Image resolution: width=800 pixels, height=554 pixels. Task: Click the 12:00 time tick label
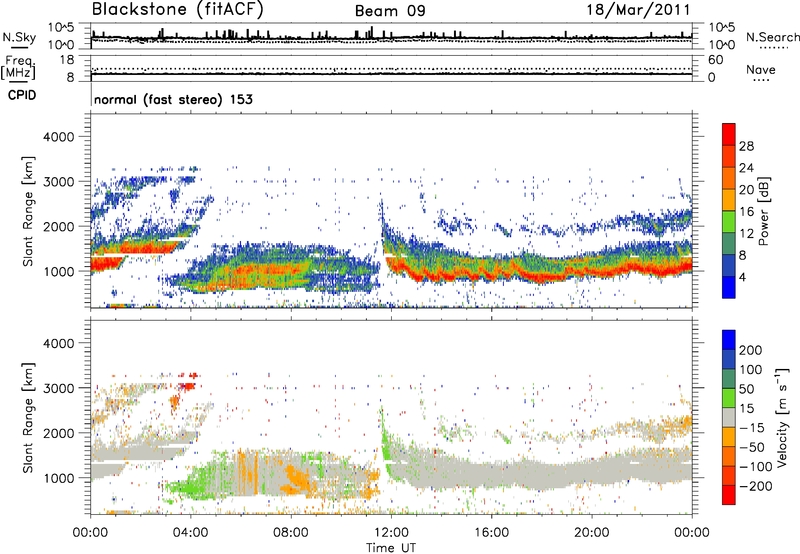click(391, 533)
